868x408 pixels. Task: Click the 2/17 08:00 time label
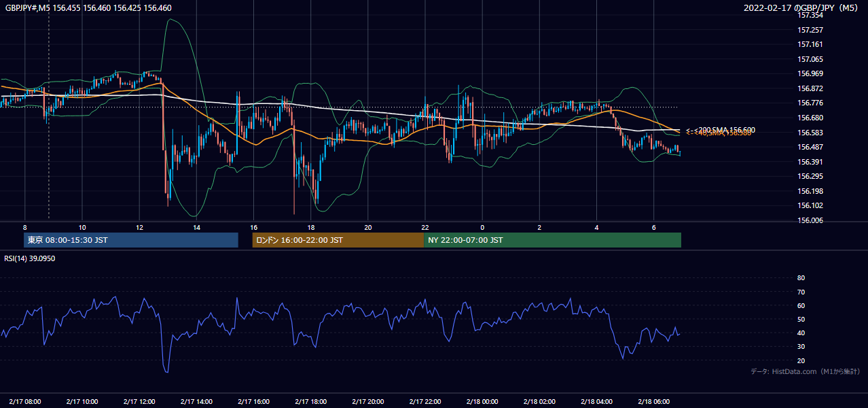click(24, 402)
